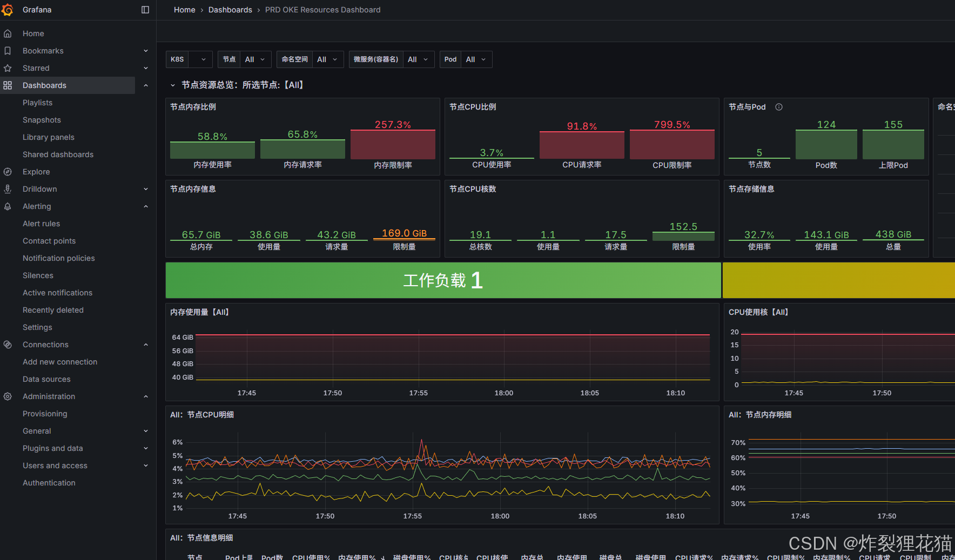This screenshot has height=560, width=955.
Task: Click the Dashboards grid icon
Action: [x=8, y=85]
